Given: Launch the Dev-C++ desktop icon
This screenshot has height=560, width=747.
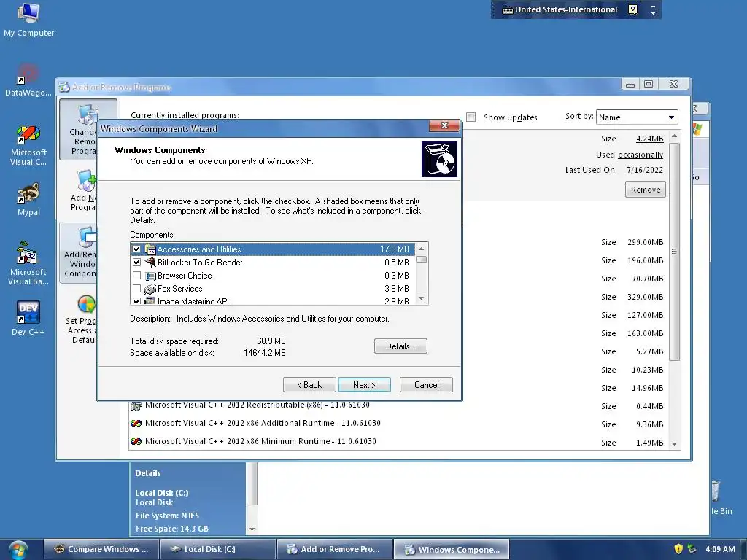Looking at the screenshot, I should point(28,318).
